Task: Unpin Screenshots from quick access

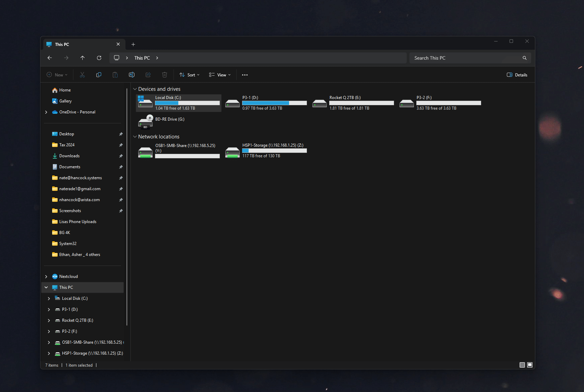Action: click(121, 211)
